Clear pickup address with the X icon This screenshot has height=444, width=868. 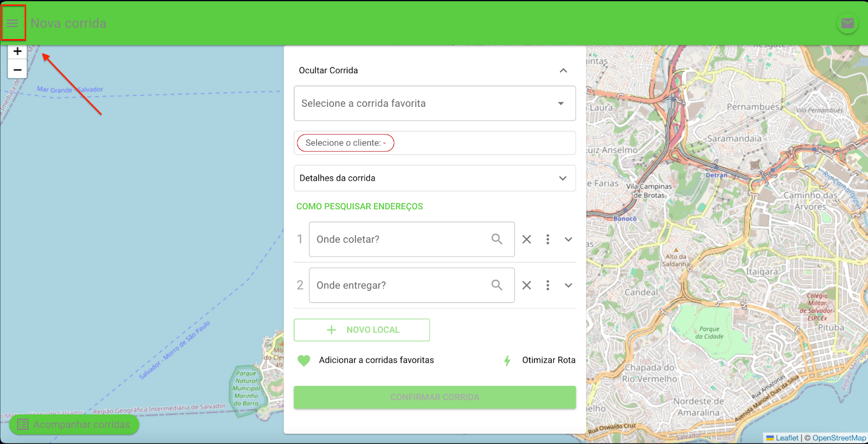[527, 239]
